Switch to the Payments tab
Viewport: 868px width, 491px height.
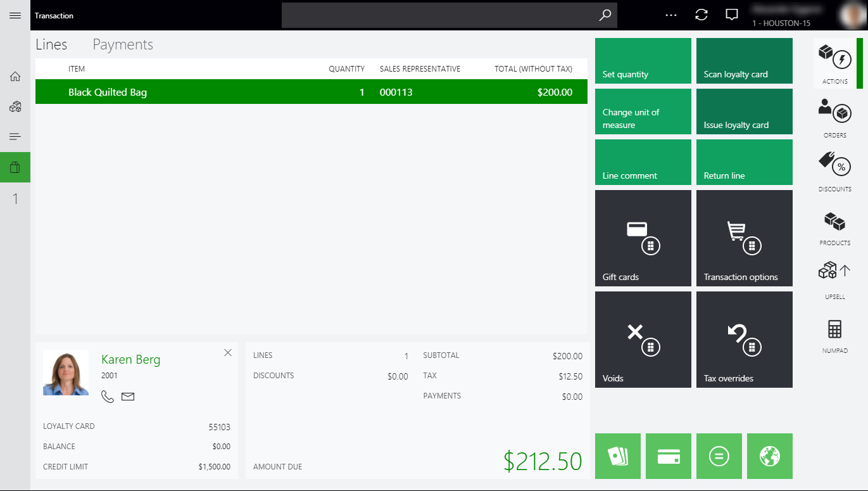(x=123, y=44)
